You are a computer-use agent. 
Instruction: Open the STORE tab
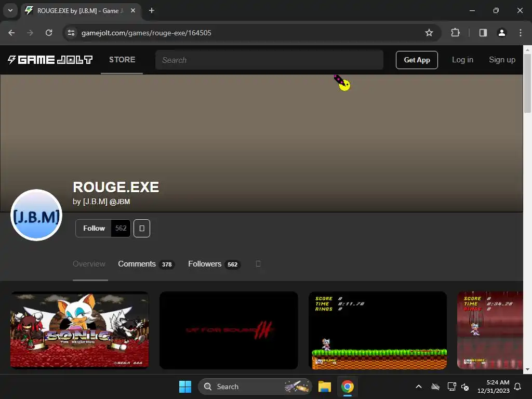click(122, 60)
